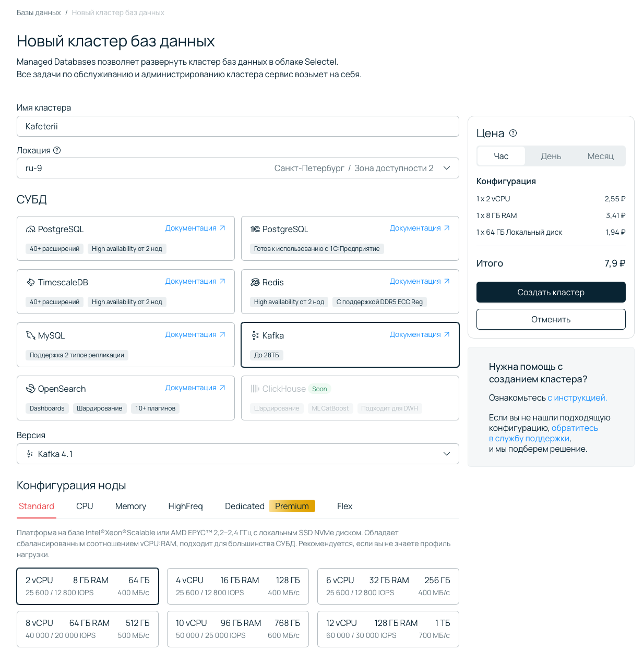Select the 4 vCPU 16 ГБ RAM configuration
Screen dimensions: 644x651
tap(237, 586)
